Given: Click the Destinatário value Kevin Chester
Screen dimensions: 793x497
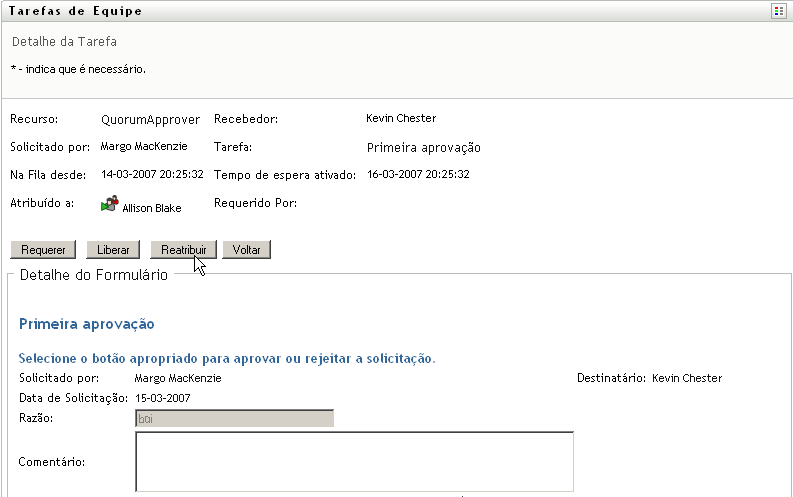Looking at the screenshot, I should [x=687, y=378].
